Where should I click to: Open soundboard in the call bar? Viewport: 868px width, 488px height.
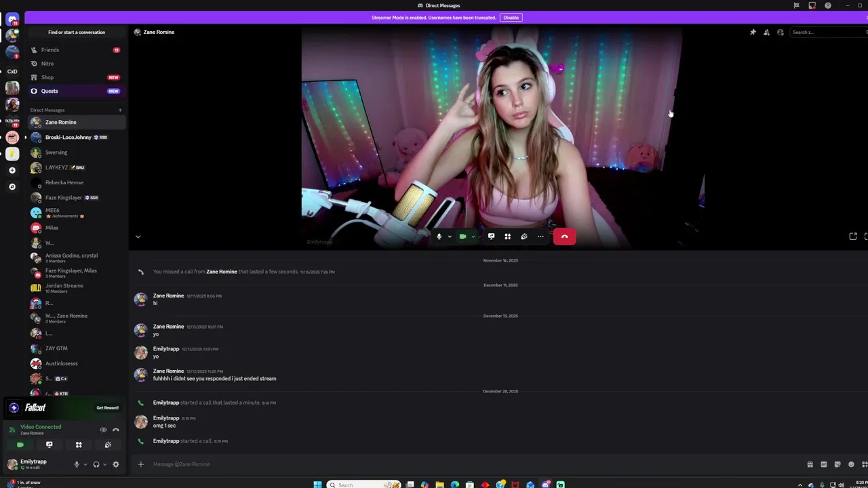pos(524,237)
